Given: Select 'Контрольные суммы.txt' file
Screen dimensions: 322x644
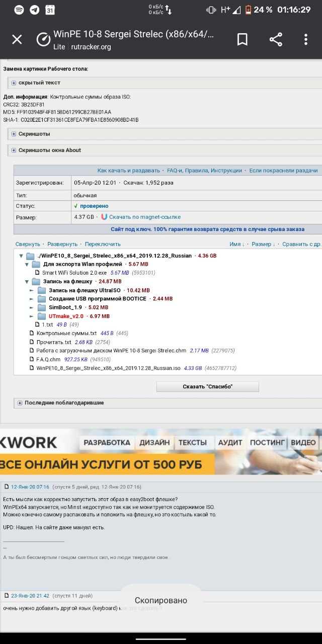Looking at the screenshot, I should pyautogui.click(x=66, y=334).
